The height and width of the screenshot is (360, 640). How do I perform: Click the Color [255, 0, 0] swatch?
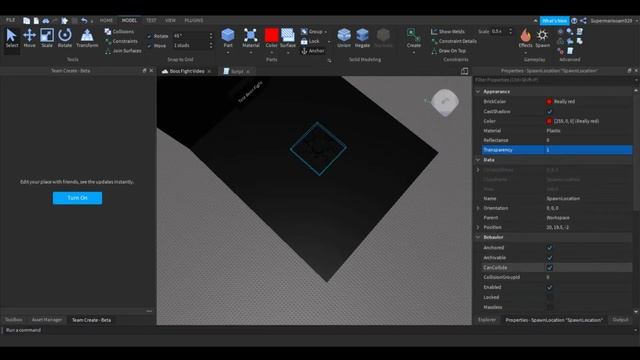(x=549, y=121)
